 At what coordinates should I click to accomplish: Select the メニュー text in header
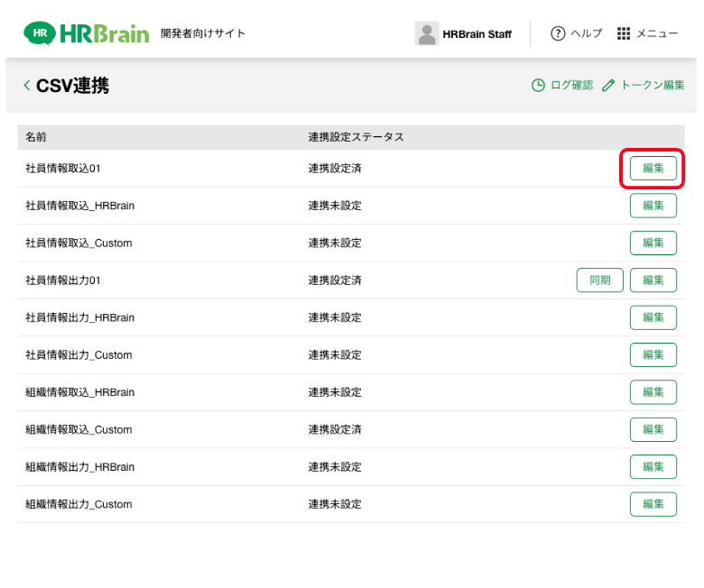pos(657,33)
